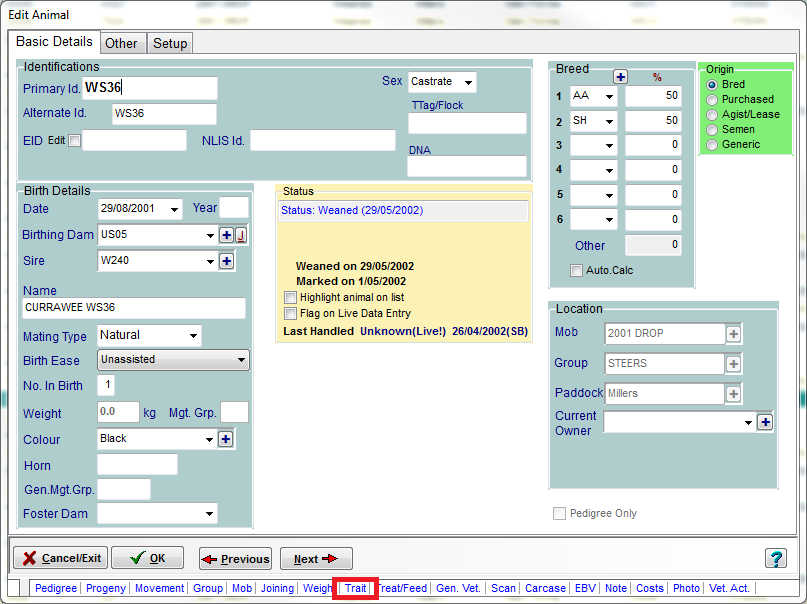807x604 pixels.
Task: Click the plus icon beside Mob field
Action: pyautogui.click(x=734, y=334)
